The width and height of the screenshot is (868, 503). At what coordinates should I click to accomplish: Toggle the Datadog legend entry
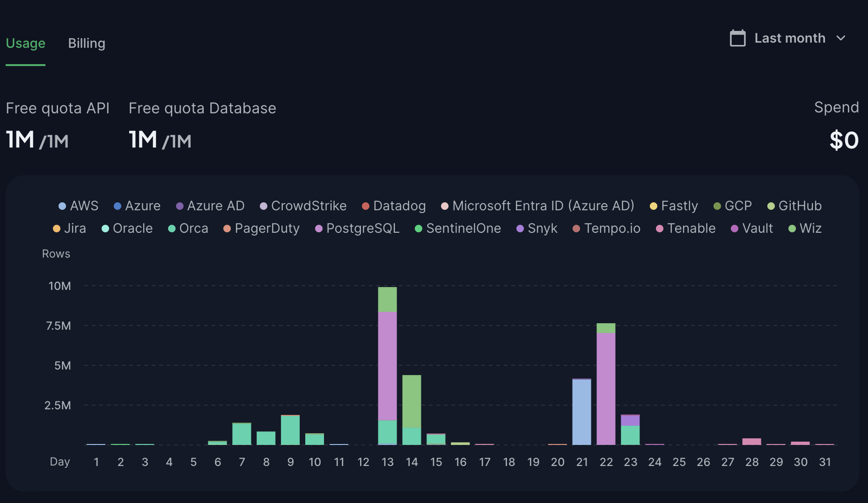tap(394, 206)
